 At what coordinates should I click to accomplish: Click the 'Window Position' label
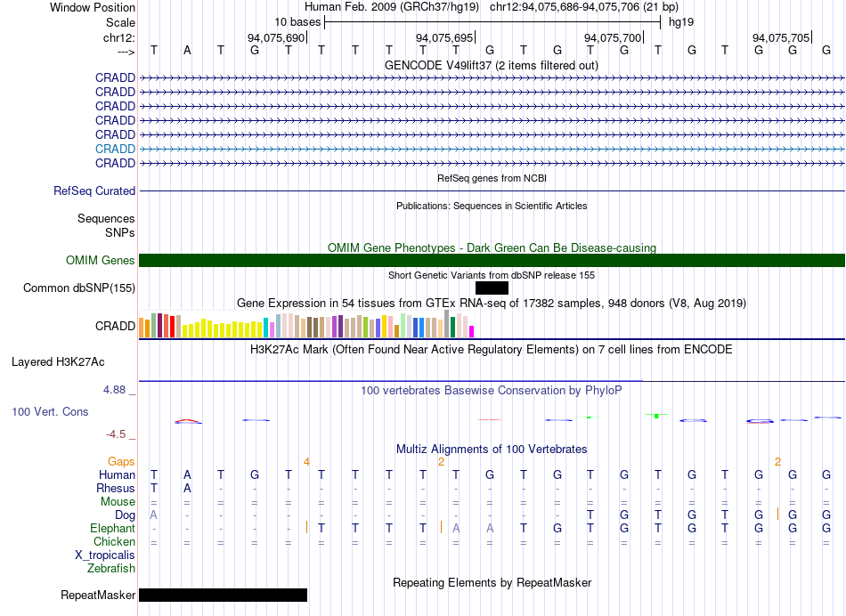point(93,7)
